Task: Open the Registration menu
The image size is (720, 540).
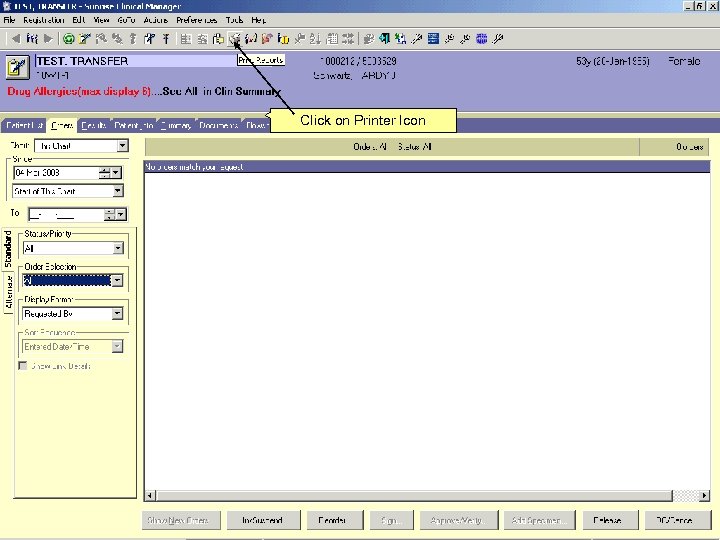Action: [x=44, y=20]
